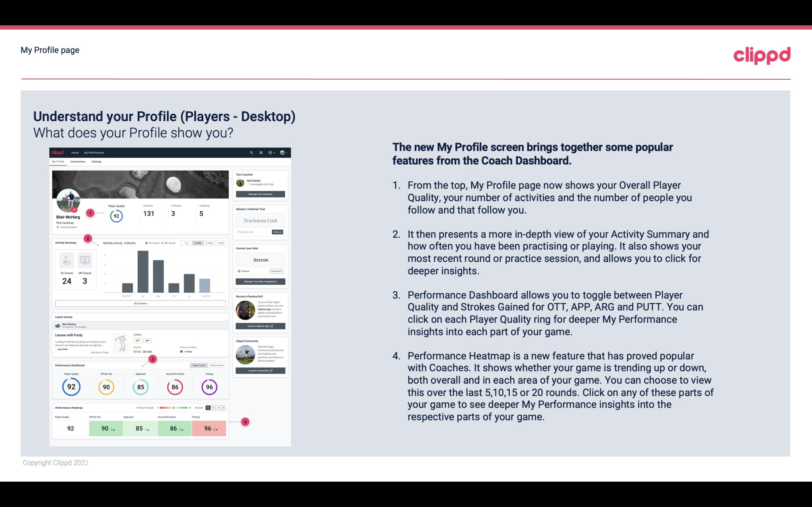Select the Off the Tee performance ring
812x507 pixels.
(x=105, y=387)
